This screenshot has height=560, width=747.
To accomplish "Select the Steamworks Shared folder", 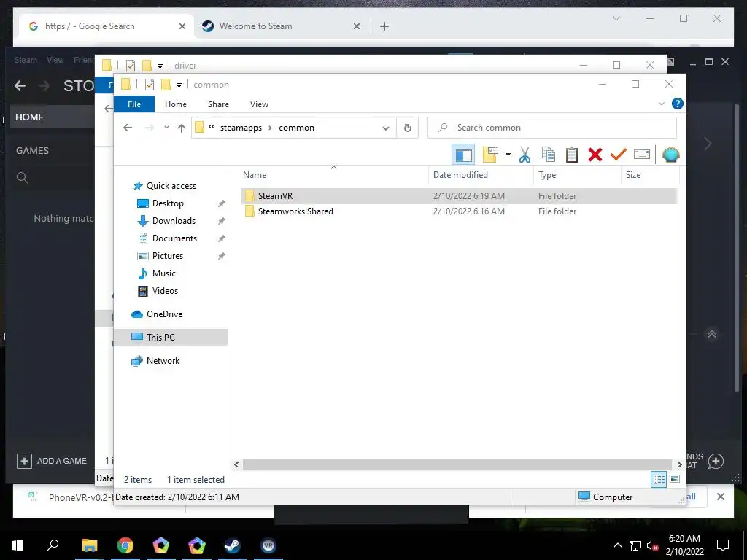I will (295, 211).
